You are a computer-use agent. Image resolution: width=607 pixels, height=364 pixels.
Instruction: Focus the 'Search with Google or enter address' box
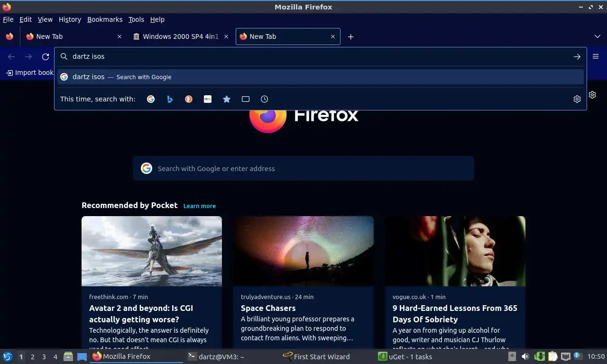(303, 168)
